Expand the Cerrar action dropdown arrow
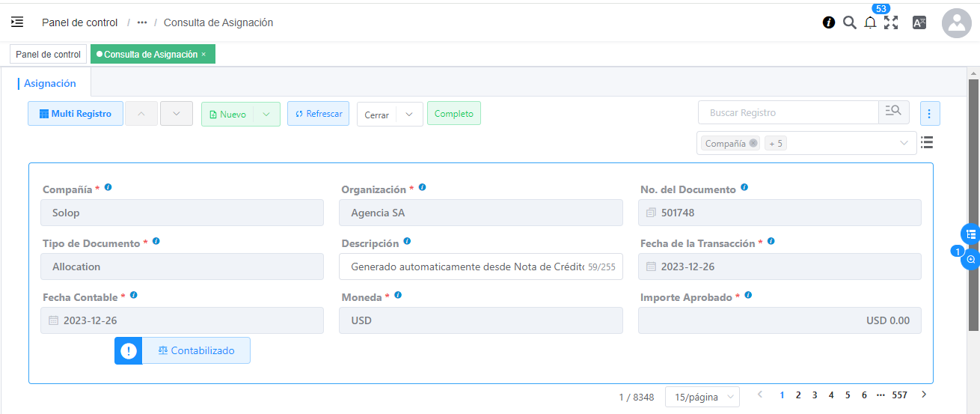The width and height of the screenshot is (980, 414). pyautogui.click(x=408, y=115)
